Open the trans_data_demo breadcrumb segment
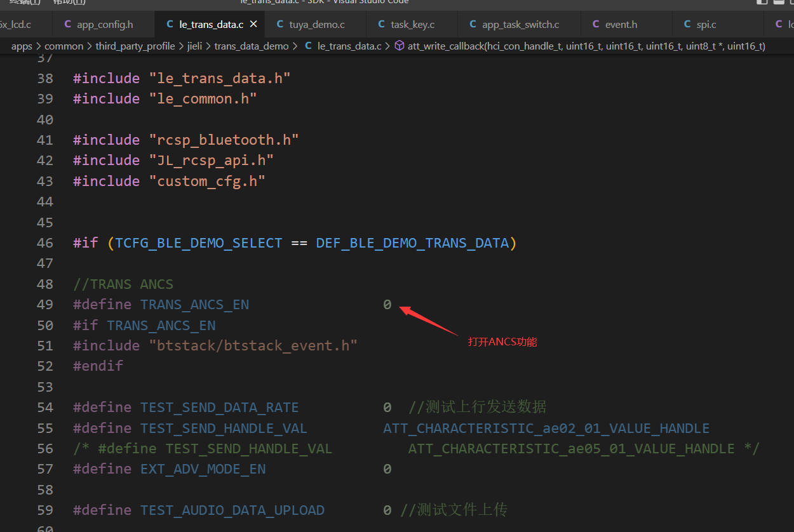794x532 pixels. pyautogui.click(x=252, y=46)
